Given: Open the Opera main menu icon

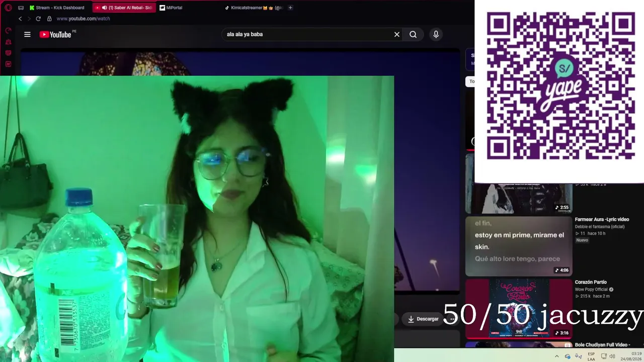Looking at the screenshot, I should 8,8.
